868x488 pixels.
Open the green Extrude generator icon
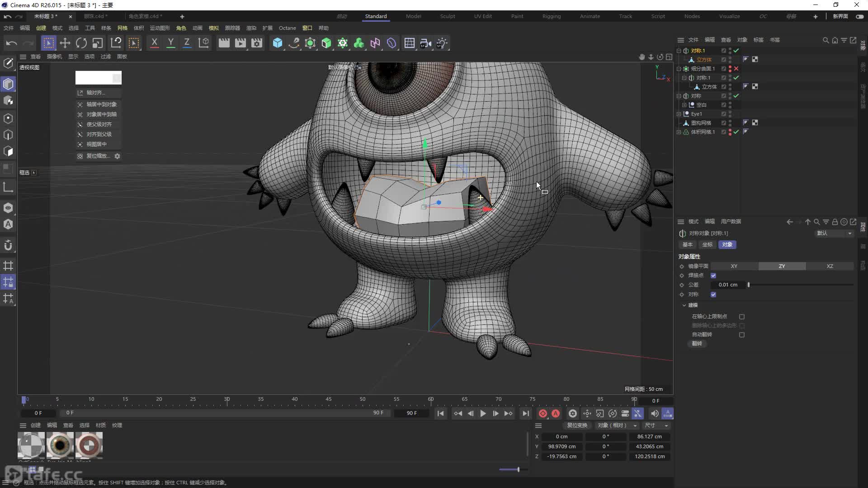point(326,43)
